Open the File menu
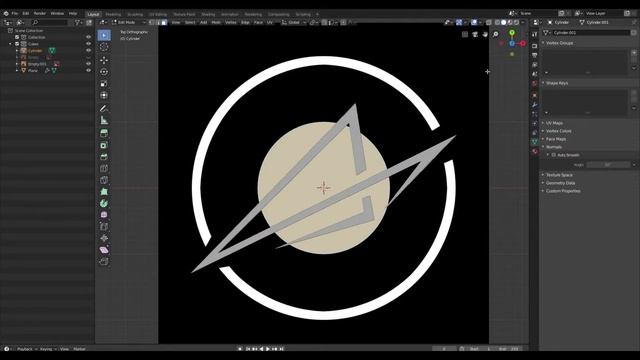Image resolution: width=640 pixels, height=360 pixels. [x=15, y=13]
